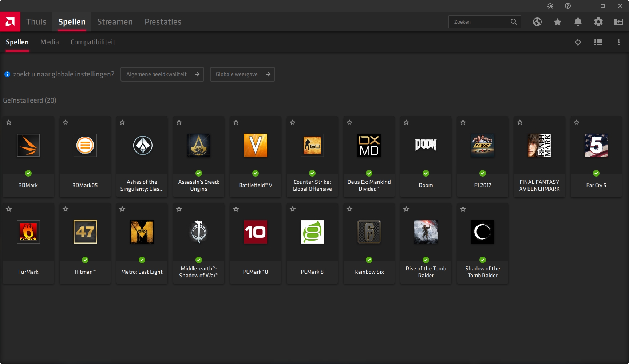The height and width of the screenshot is (364, 629).
Task: Toggle favorite star on Hitman tile
Action: [66, 209]
